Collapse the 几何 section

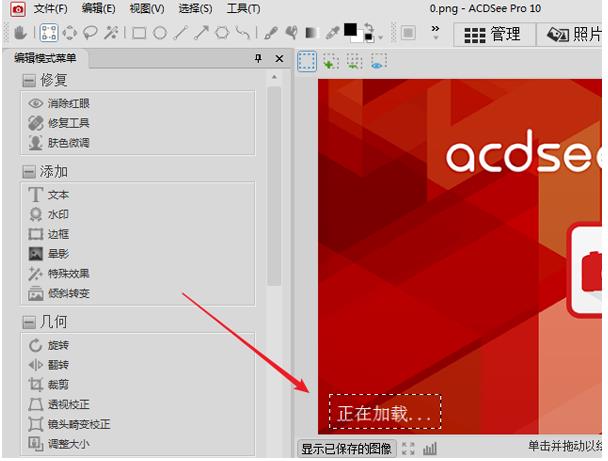[x=29, y=322]
